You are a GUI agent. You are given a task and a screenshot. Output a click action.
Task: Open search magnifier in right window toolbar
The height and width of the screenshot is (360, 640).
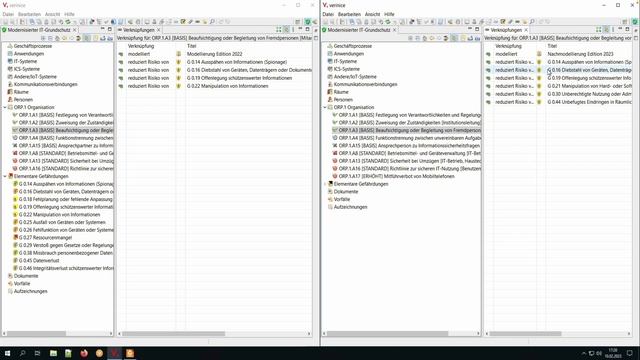(x=532, y=22)
